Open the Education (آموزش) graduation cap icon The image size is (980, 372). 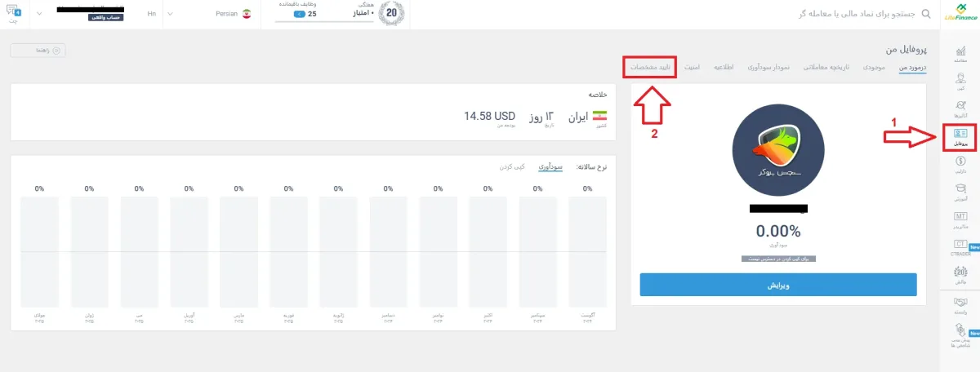coord(960,192)
